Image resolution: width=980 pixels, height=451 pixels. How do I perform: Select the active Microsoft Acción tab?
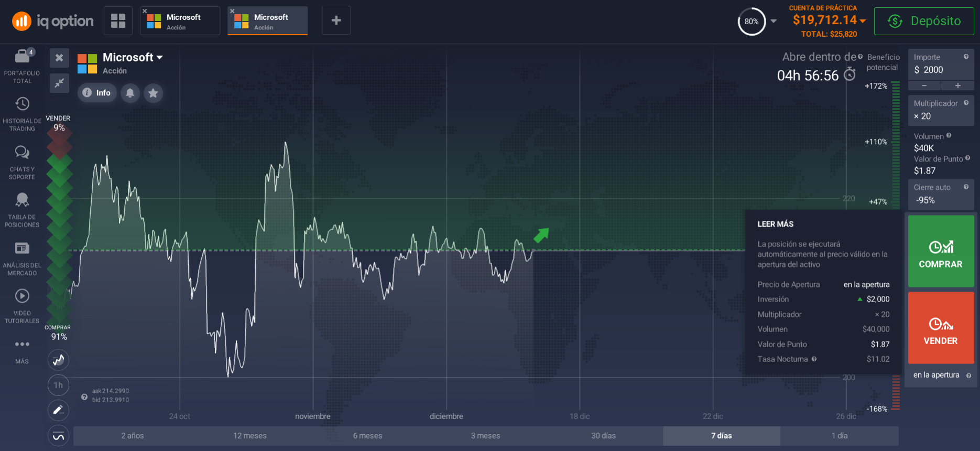[267, 20]
